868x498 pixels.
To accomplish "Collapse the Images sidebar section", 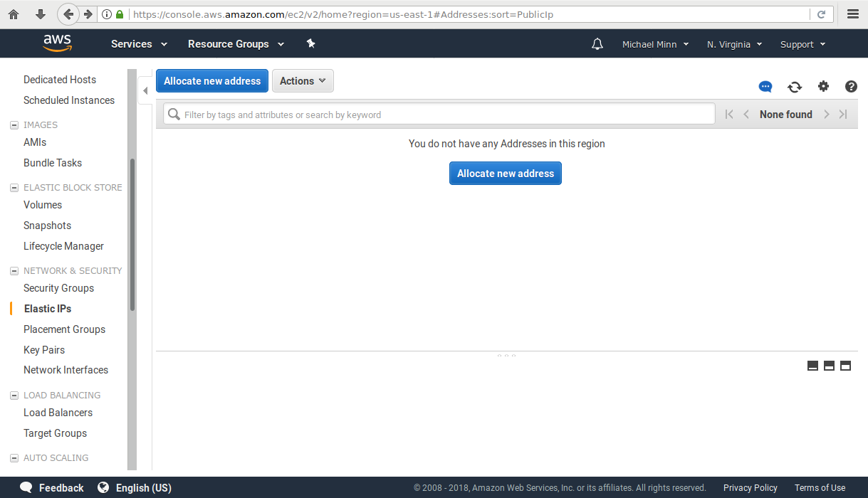I will pyautogui.click(x=14, y=125).
